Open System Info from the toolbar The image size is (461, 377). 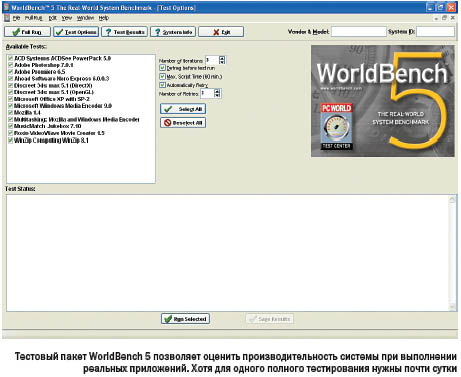coord(173,32)
